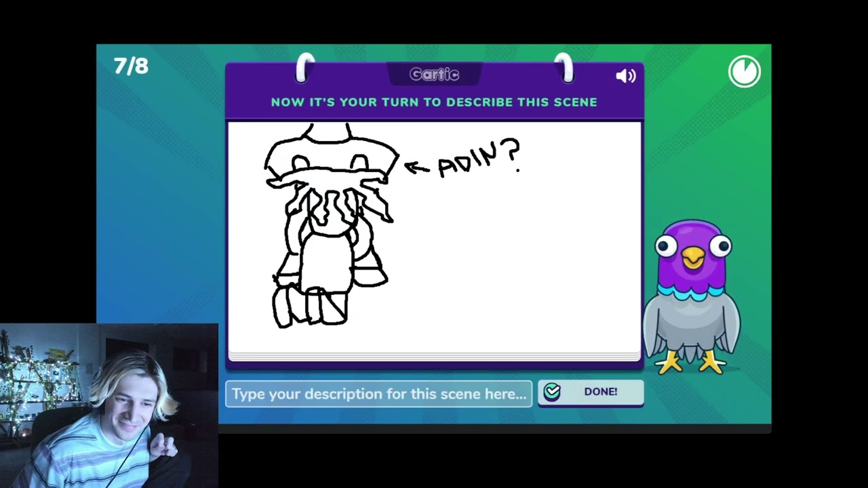This screenshot has width=868, height=488.
Task: Click the drawn scene sketch on canvas
Action: click(331, 226)
